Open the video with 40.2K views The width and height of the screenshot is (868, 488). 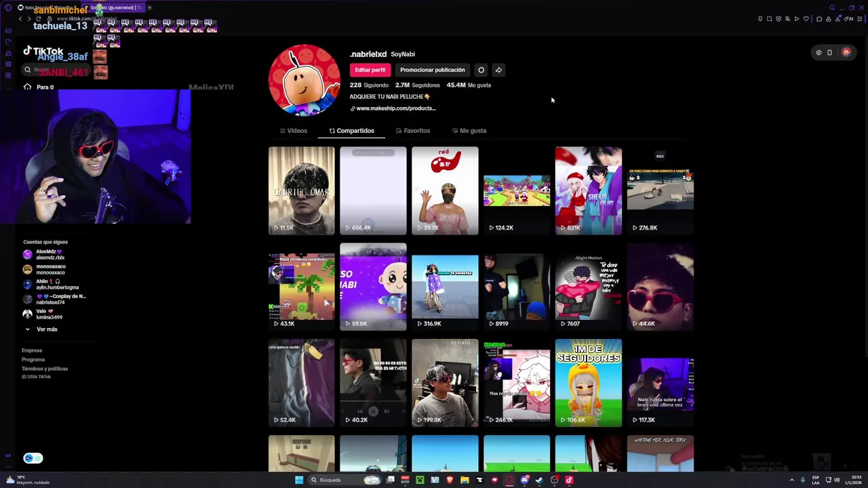point(373,383)
